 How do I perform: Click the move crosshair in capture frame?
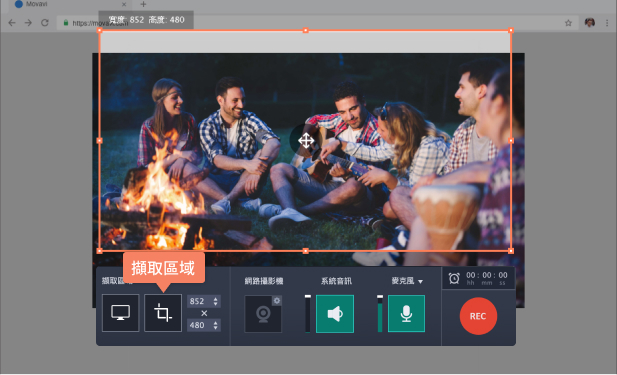pos(306,140)
